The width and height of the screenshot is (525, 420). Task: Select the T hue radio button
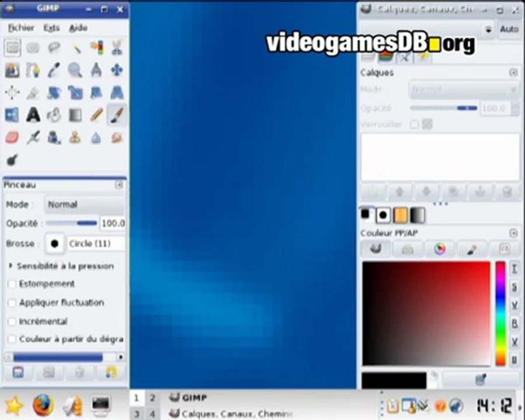click(x=514, y=269)
